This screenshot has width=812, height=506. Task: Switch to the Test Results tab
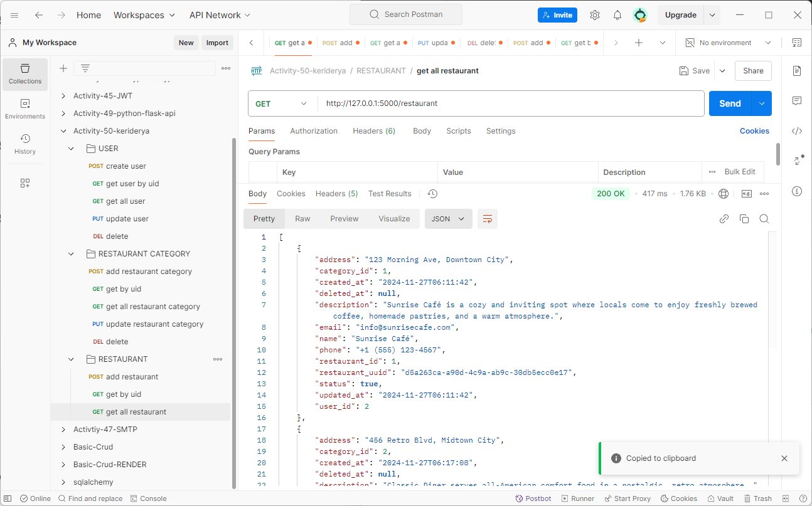(390, 194)
